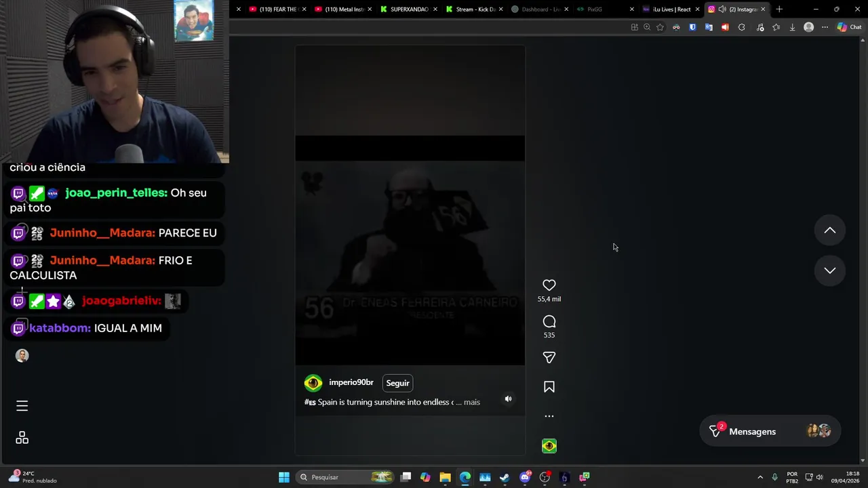This screenshot has height=488, width=868.
Task: Open the weather widget 24°C
Action: click(33, 477)
